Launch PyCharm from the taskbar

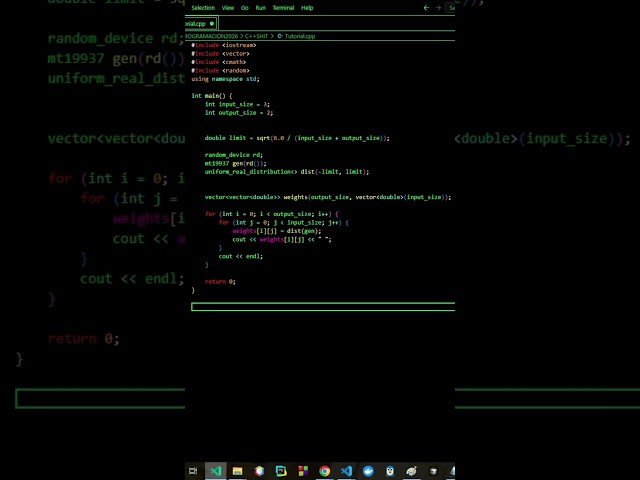[x=281, y=471]
